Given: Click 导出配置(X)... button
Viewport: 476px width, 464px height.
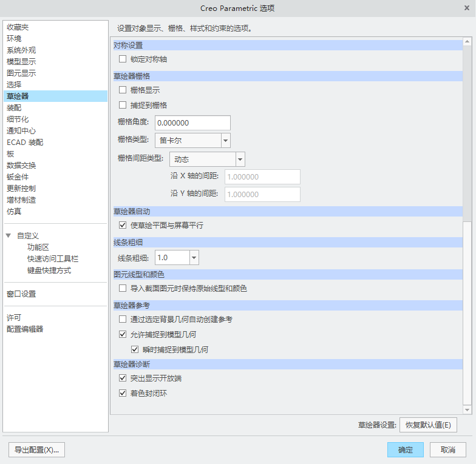Looking at the screenshot, I should 36,450.
